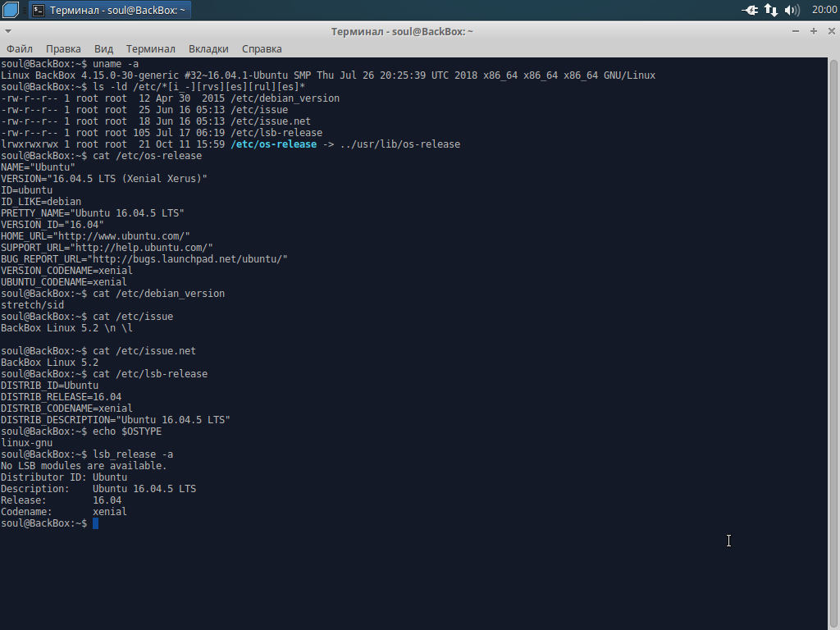Screen dimensions: 840x630
Task: Click the terminal icon in the taskbar button
Action: click(x=39, y=10)
